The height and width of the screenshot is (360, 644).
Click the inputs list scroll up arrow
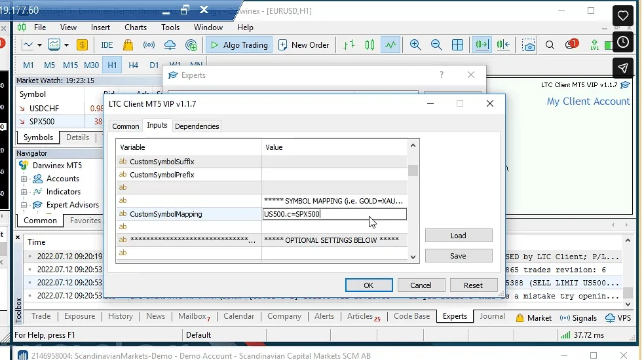[x=413, y=145]
